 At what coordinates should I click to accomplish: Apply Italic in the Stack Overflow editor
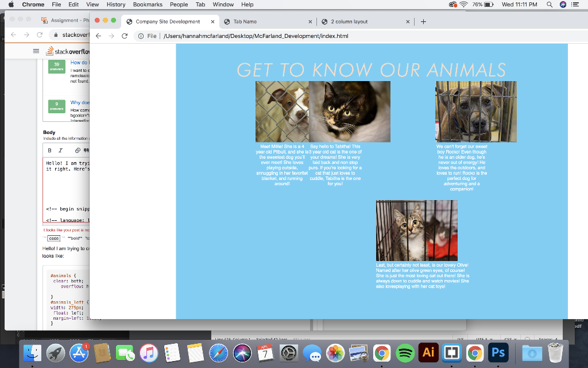(60, 150)
